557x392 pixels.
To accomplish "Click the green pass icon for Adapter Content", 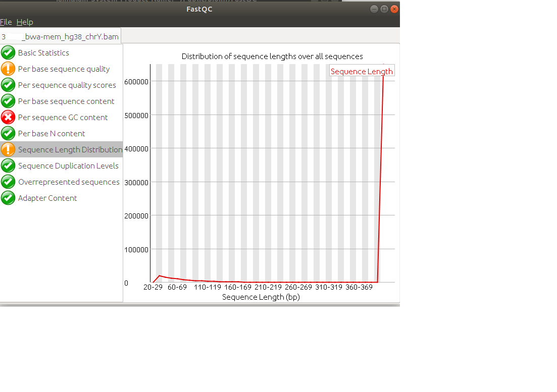I will 8,198.
